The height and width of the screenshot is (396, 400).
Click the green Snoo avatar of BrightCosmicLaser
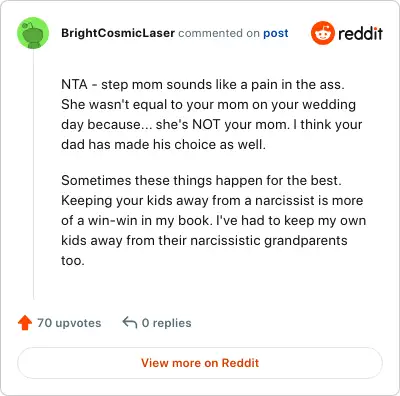(33, 33)
